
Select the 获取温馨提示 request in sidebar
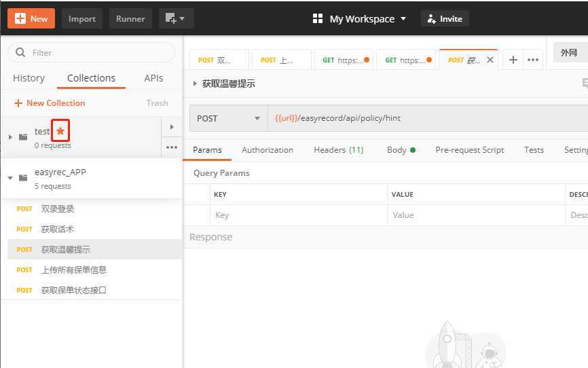tap(94, 249)
